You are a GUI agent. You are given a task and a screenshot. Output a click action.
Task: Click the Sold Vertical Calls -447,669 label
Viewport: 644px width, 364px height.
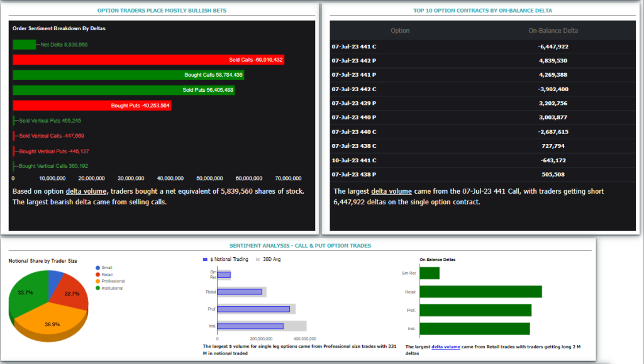click(x=52, y=136)
